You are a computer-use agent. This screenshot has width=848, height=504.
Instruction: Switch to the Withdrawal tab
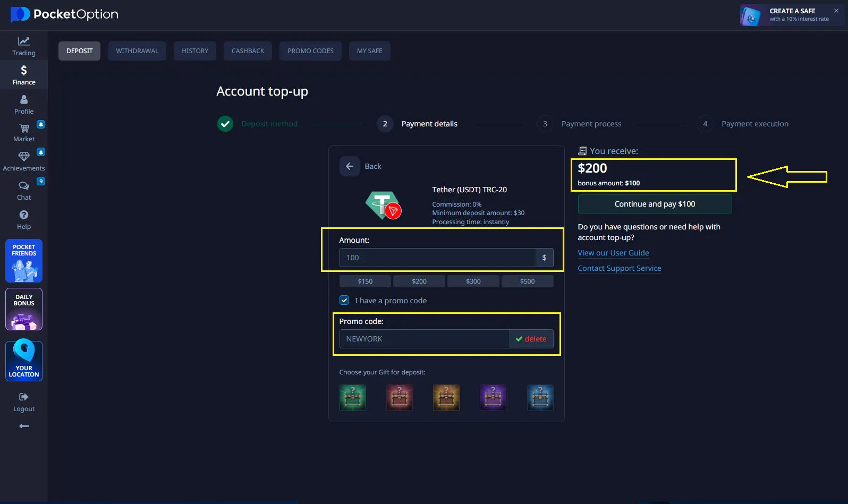coord(137,51)
